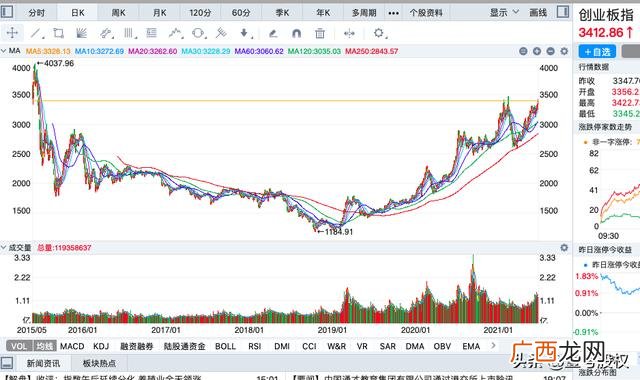The height and width of the screenshot is (380, 640).
Task: Select the fan lines tool
Action: pyautogui.click(x=82, y=33)
